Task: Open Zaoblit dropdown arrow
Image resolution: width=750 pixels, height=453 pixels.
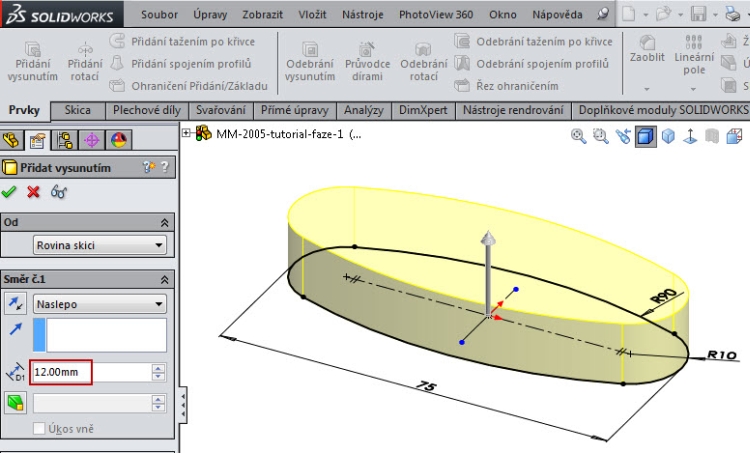Action: tap(647, 89)
